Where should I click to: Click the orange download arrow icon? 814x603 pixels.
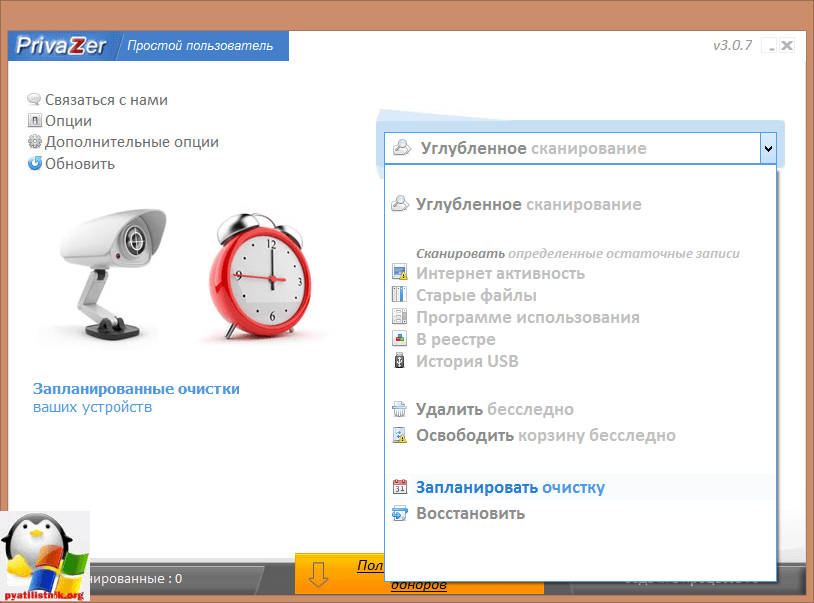318,574
